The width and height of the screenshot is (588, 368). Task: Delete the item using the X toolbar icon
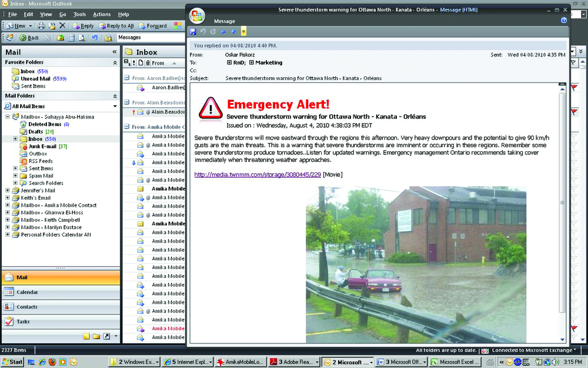pos(62,26)
